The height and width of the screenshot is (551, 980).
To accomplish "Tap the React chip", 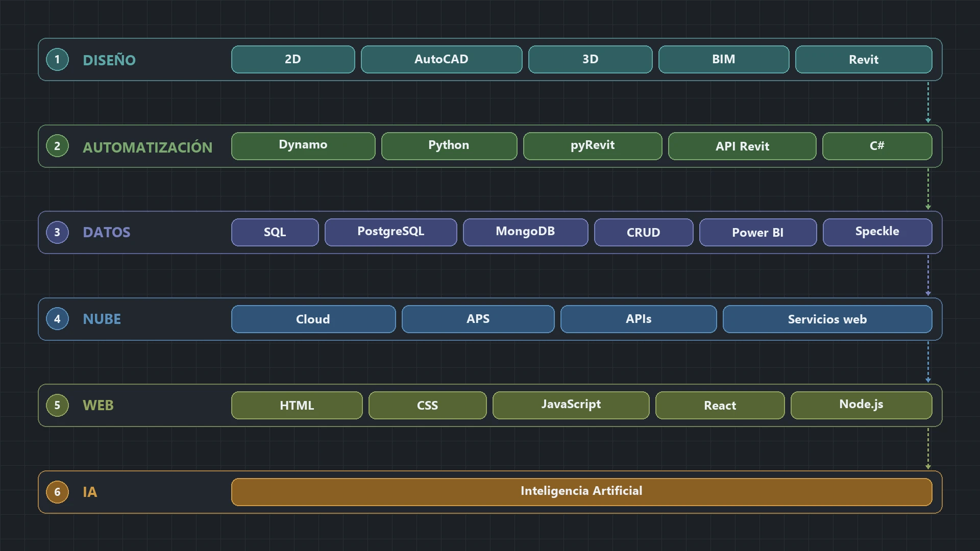I will tap(720, 406).
